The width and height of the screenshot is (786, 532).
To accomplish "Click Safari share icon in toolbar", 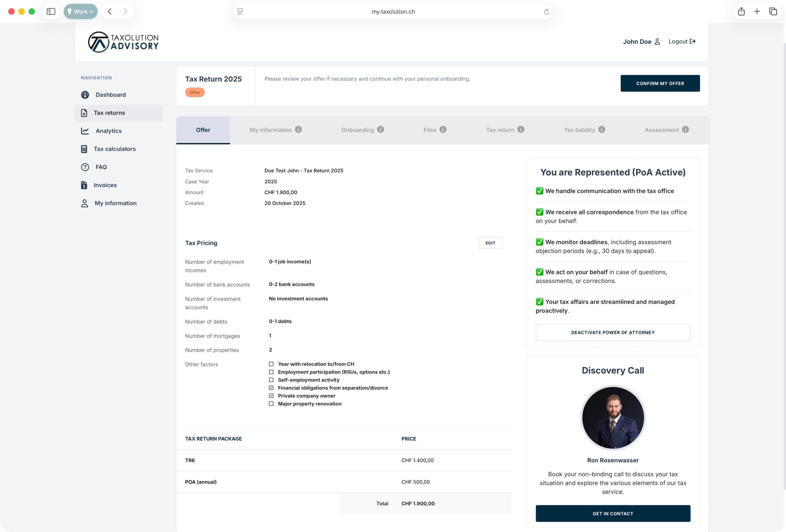I will [741, 11].
